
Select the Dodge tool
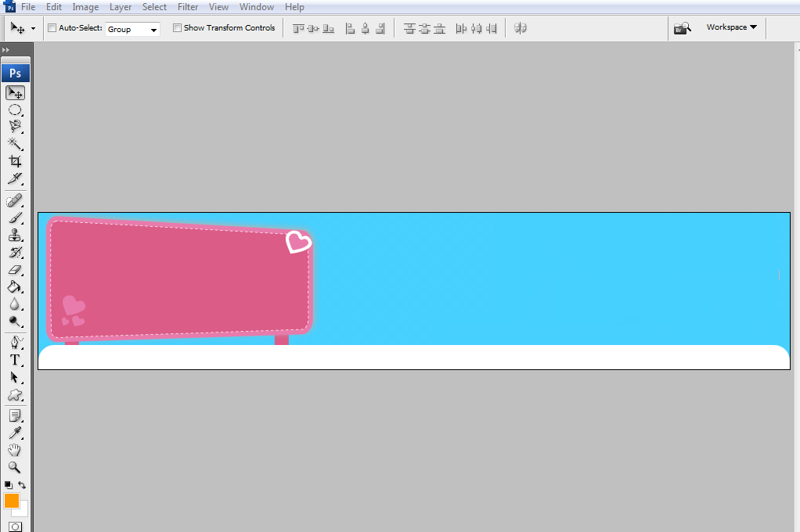coord(16,322)
